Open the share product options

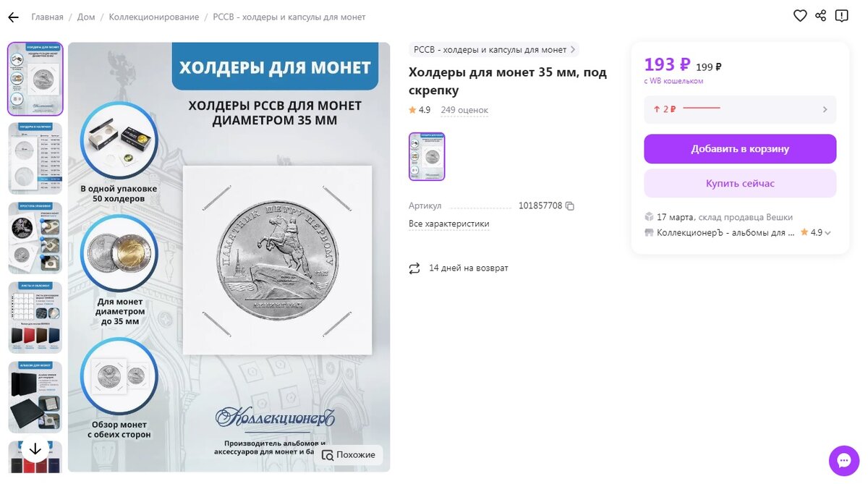tap(821, 15)
